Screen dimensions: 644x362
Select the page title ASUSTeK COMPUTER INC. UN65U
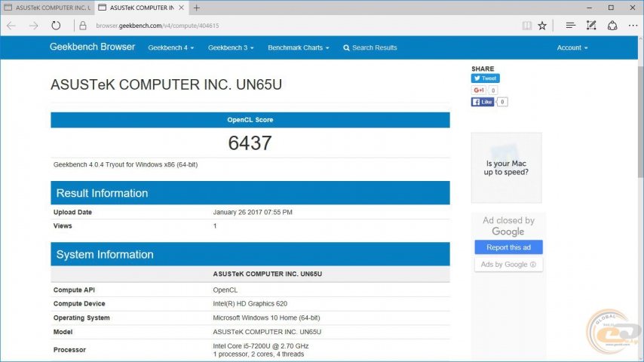[x=166, y=84]
